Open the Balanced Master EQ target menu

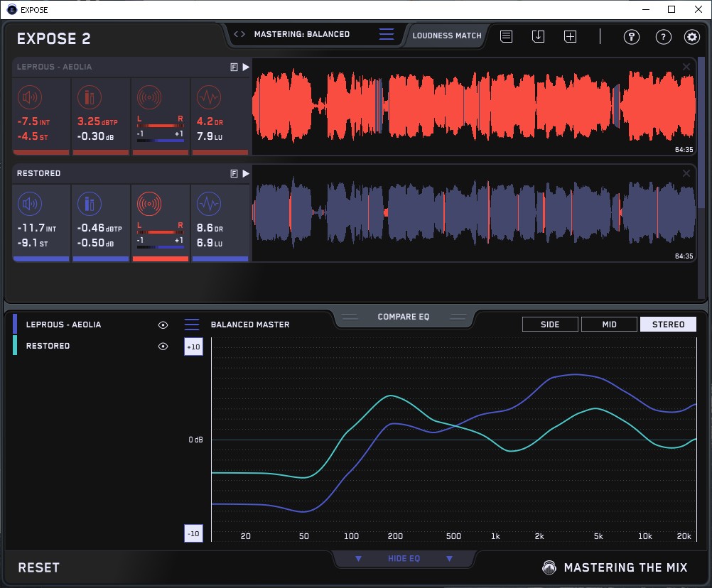[x=192, y=325]
